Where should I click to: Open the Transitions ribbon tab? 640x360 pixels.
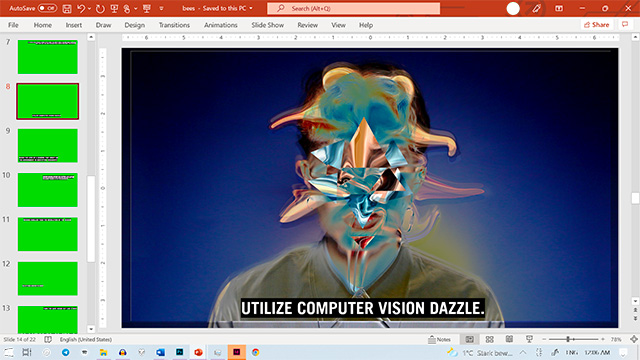click(x=174, y=25)
